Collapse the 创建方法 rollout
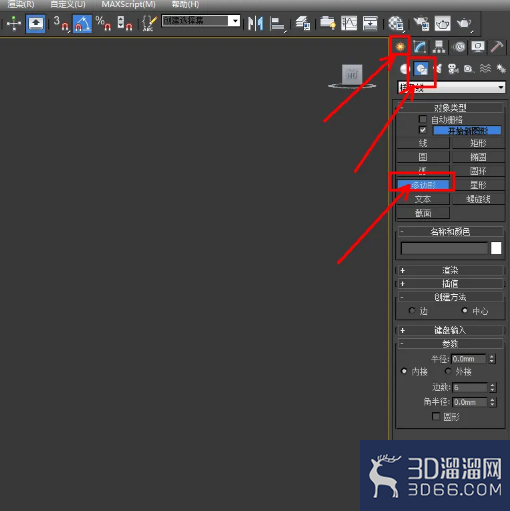 (450, 297)
